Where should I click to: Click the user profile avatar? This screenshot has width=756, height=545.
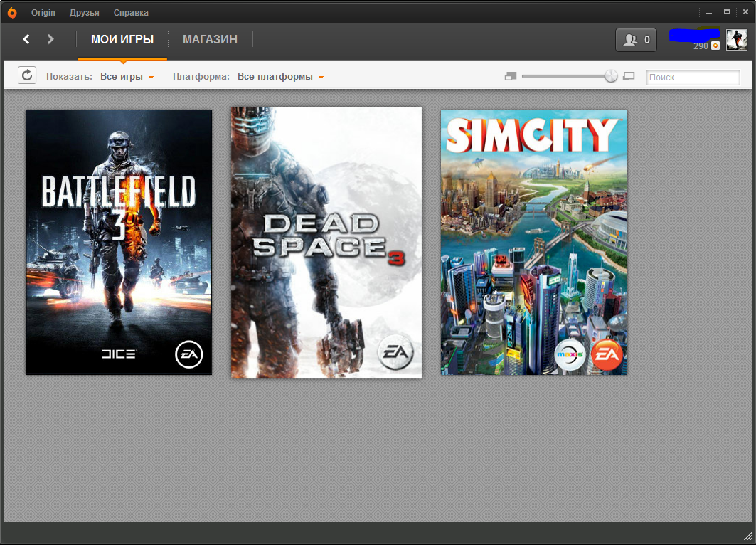(736, 40)
